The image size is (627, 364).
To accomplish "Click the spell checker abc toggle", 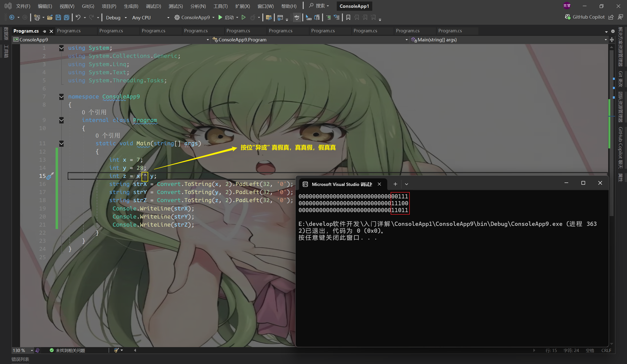I will tap(297, 17).
